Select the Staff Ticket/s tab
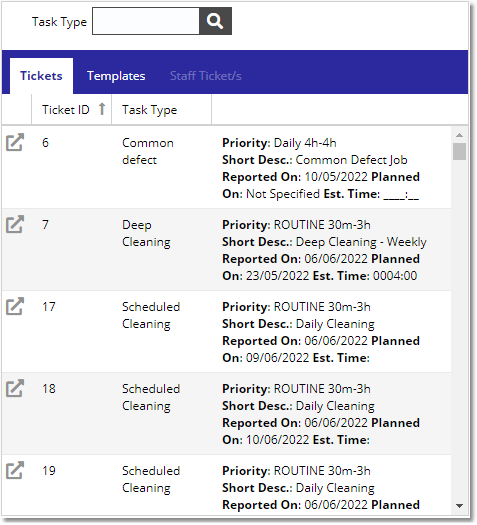 coord(206,76)
